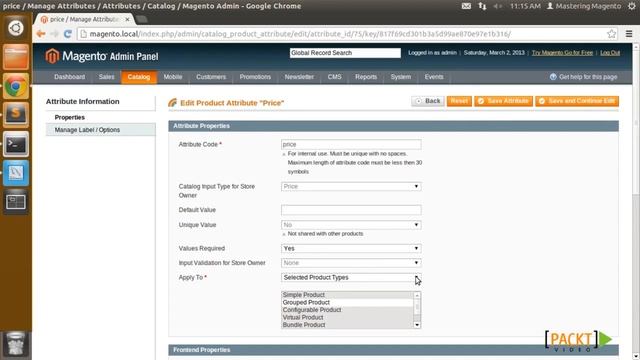Click the browser back arrow
This screenshot has width=640, height=360.
pyautogui.click(x=41, y=34)
